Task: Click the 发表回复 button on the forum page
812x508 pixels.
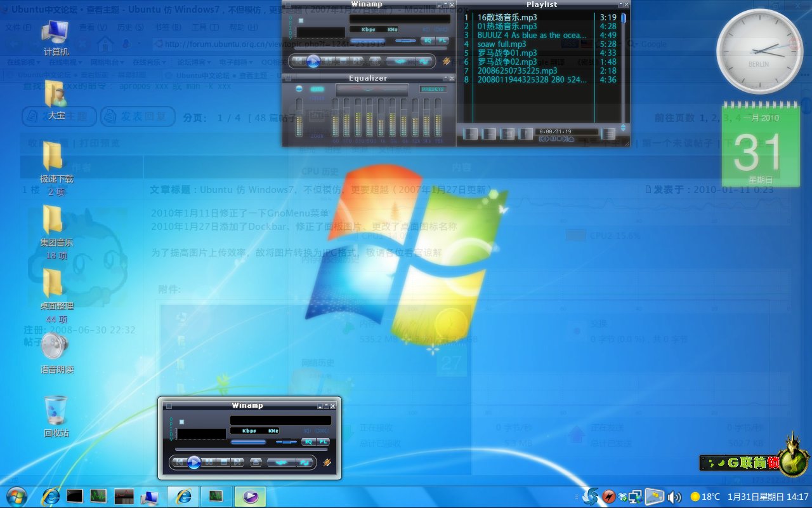Action: pyautogui.click(x=138, y=116)
